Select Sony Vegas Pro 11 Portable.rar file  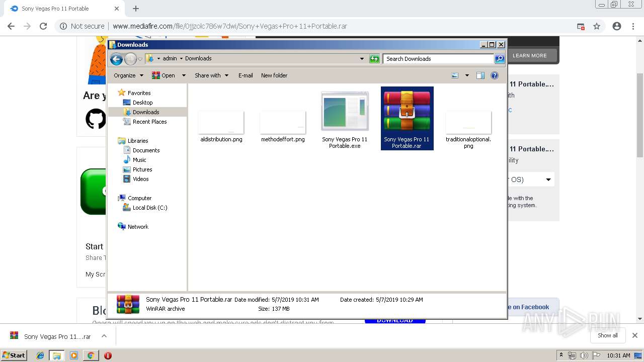tap(407, 118)
